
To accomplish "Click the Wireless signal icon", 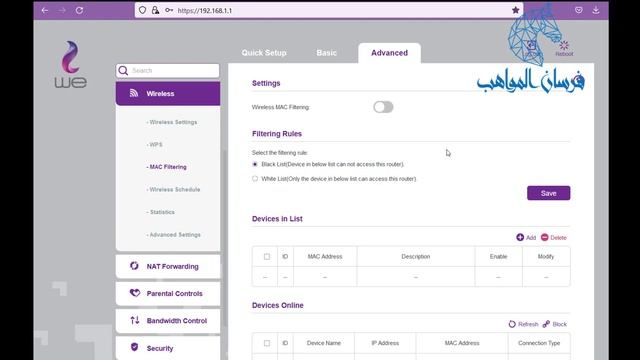I will click(x=134, y=93).
